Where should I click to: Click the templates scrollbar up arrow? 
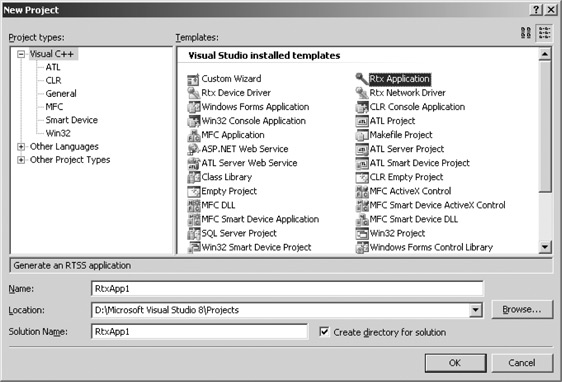(x=545, y=54)
